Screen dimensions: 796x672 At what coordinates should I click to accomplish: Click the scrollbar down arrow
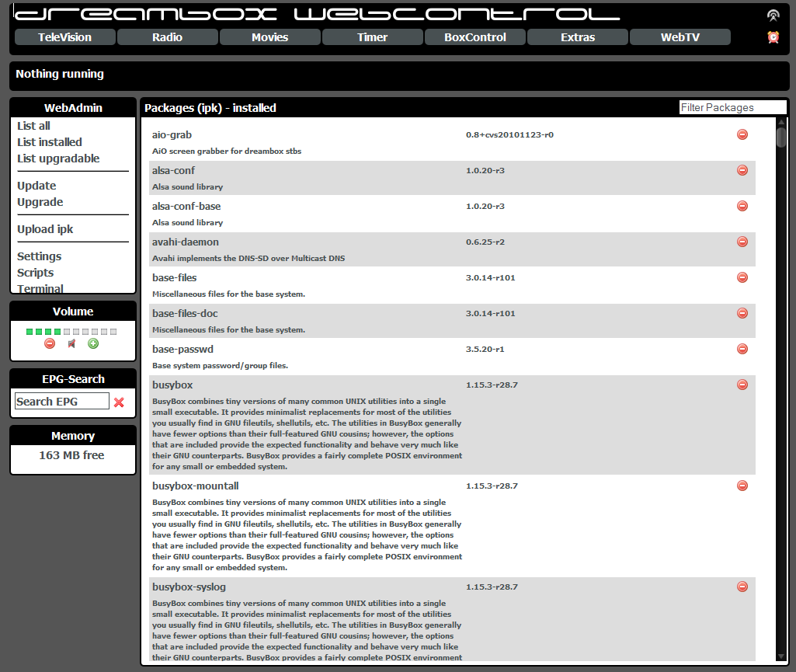781,656
